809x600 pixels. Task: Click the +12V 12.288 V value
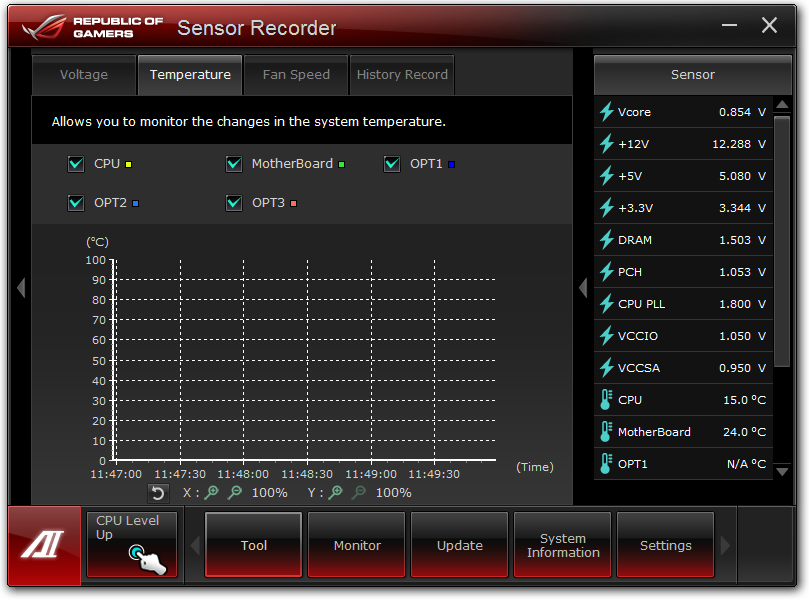pos(739,144)
